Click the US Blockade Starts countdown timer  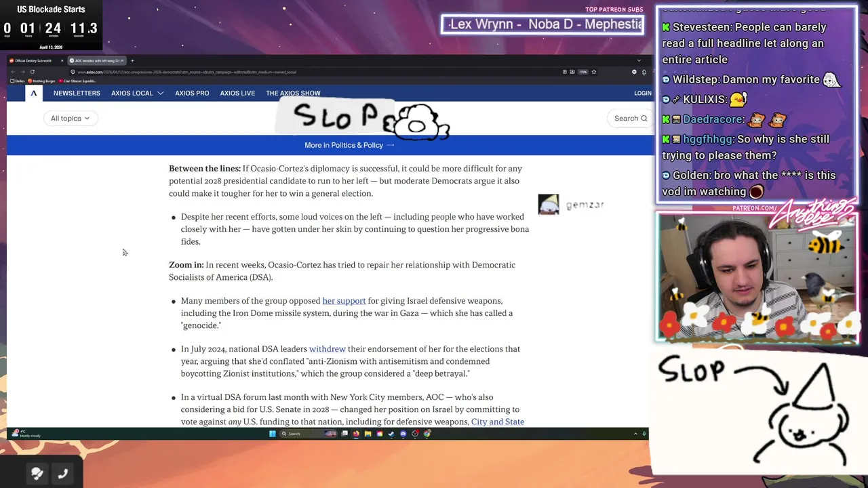[x=51, y=25]
